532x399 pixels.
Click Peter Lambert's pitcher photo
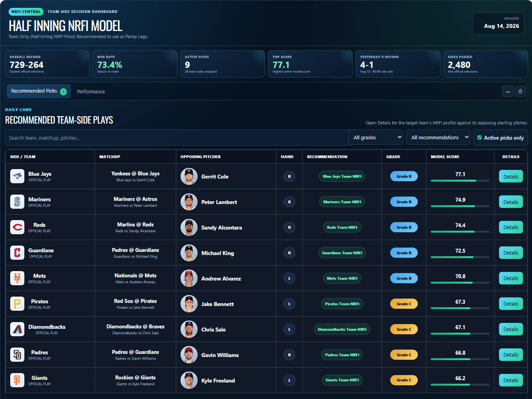tap(189, 202)
